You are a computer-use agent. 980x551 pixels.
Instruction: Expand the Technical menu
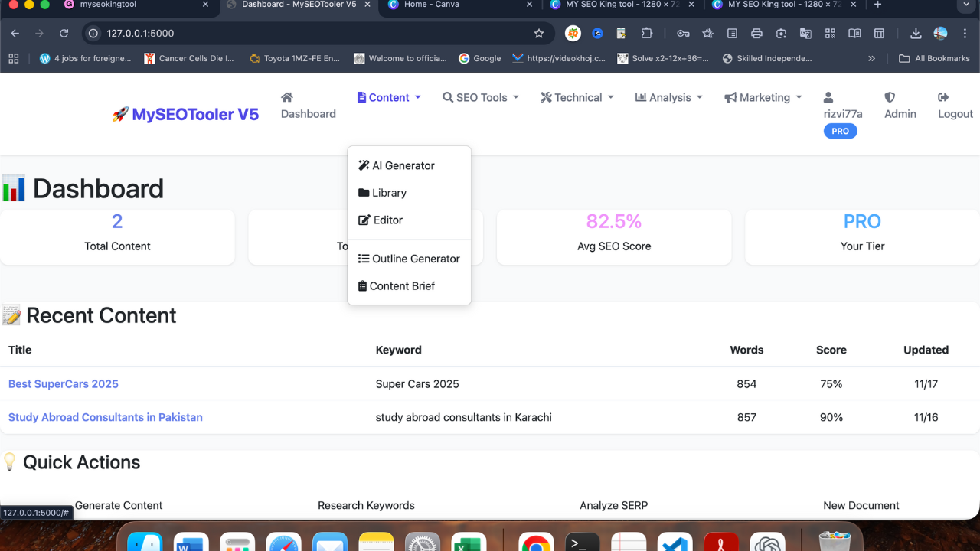[577, 97]
